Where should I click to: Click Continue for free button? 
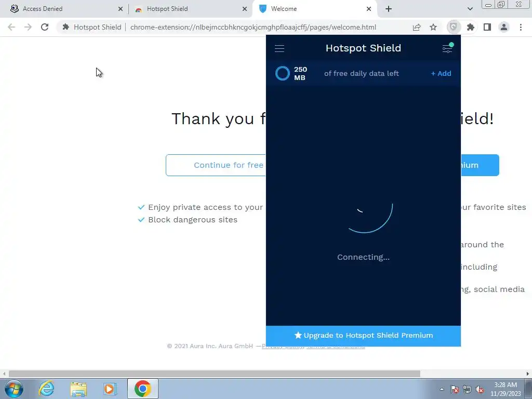(216, 165)
